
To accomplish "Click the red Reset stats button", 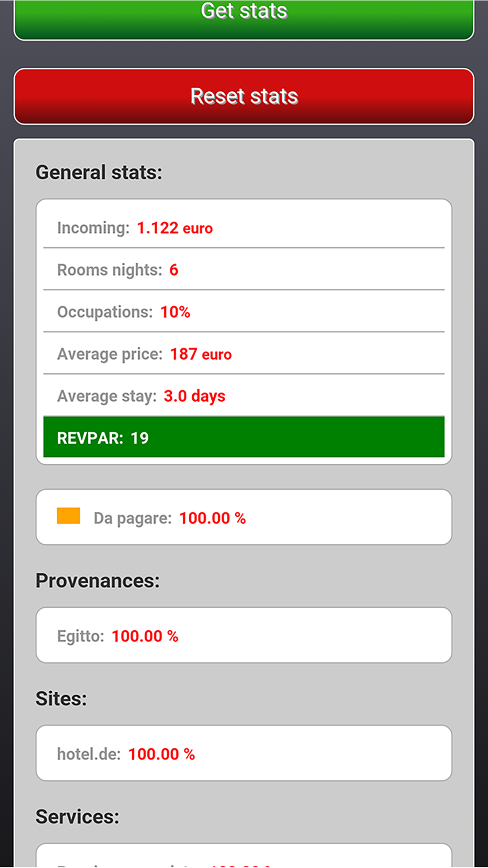I will click(x=244, y=96).
